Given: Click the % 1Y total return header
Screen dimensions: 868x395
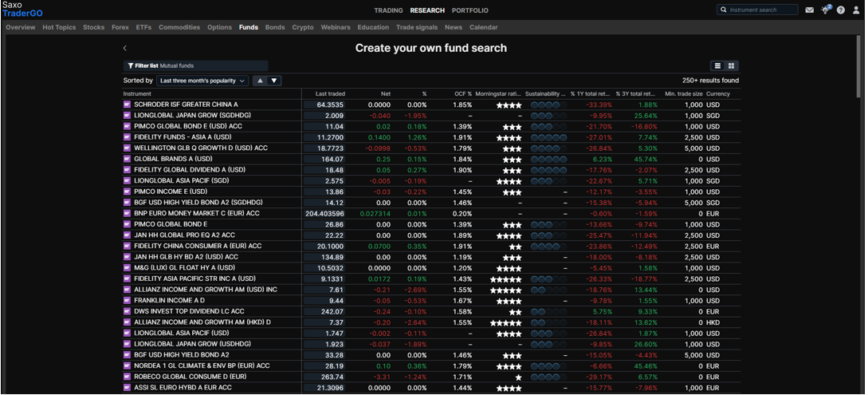Looking at the screenshot, I should coord(591,93).
